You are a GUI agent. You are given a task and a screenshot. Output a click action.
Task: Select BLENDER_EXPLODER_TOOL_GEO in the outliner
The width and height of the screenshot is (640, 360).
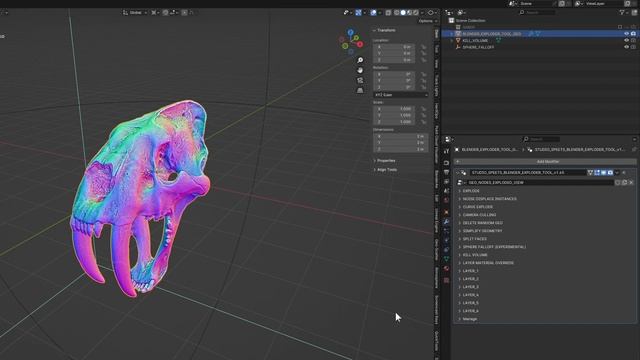coord(491,34)
